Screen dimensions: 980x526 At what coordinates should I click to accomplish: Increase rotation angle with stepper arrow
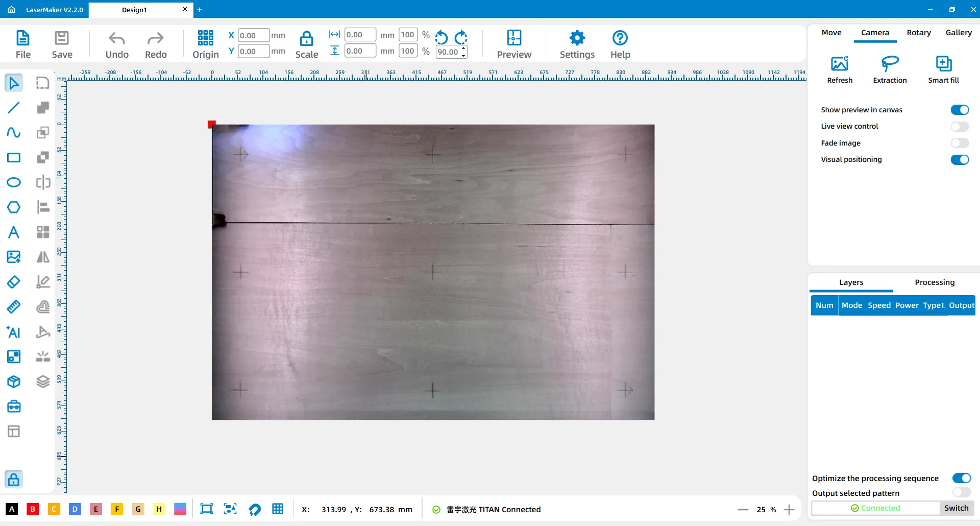tap(463, 49)
